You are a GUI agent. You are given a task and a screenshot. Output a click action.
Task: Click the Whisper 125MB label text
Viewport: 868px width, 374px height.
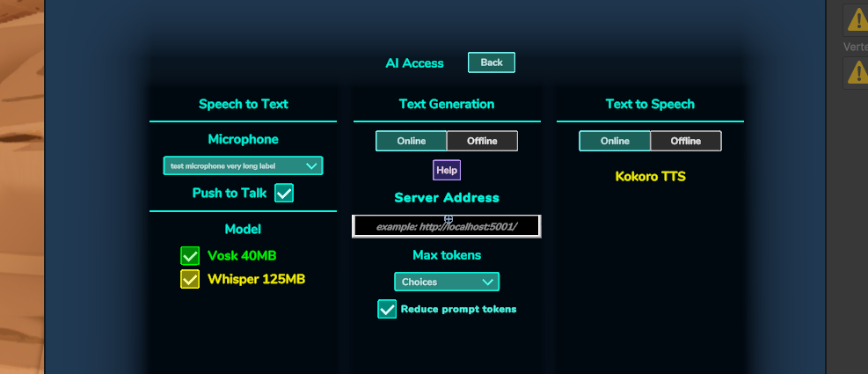pos(256,279)
